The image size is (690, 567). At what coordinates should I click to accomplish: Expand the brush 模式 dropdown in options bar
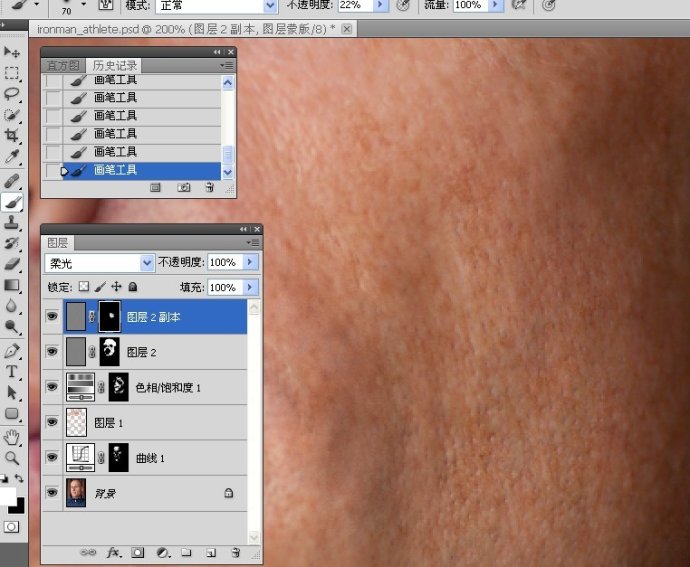pos(269,5)
